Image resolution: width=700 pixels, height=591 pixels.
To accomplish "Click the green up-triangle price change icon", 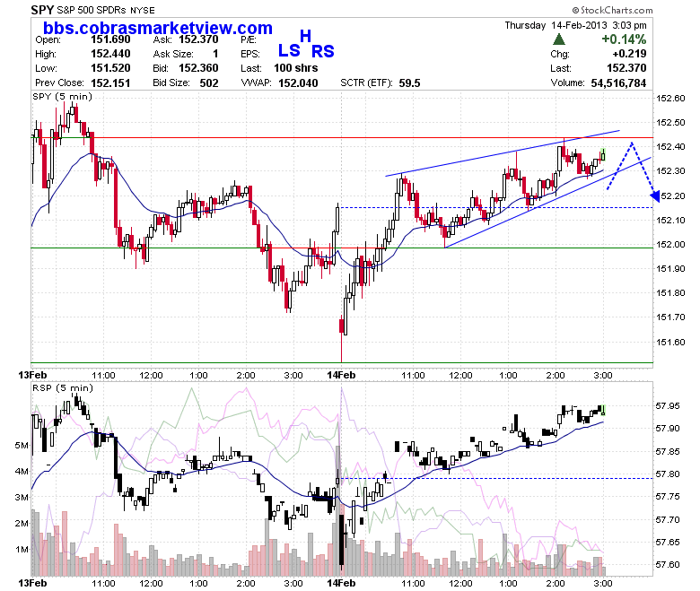I will [x=558, y=39].
